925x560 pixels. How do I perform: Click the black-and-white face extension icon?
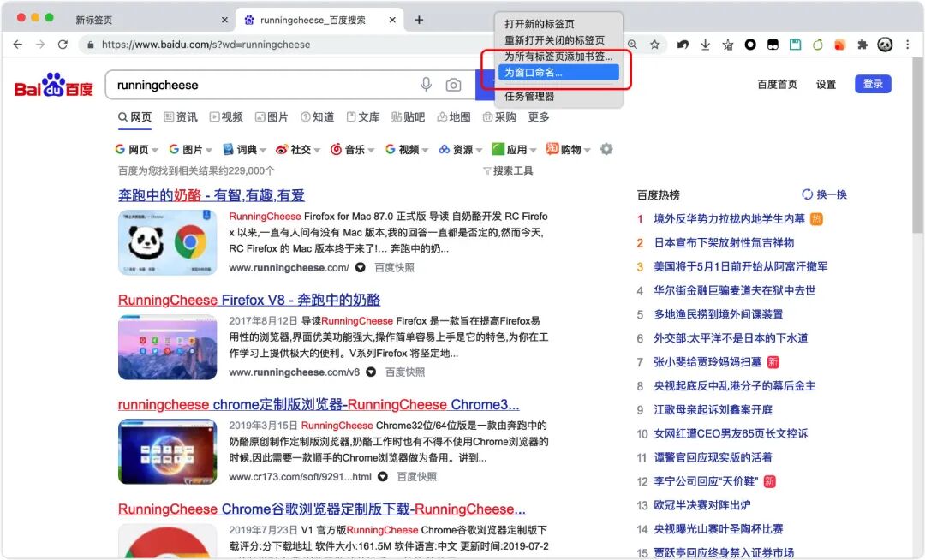(773, 45)
